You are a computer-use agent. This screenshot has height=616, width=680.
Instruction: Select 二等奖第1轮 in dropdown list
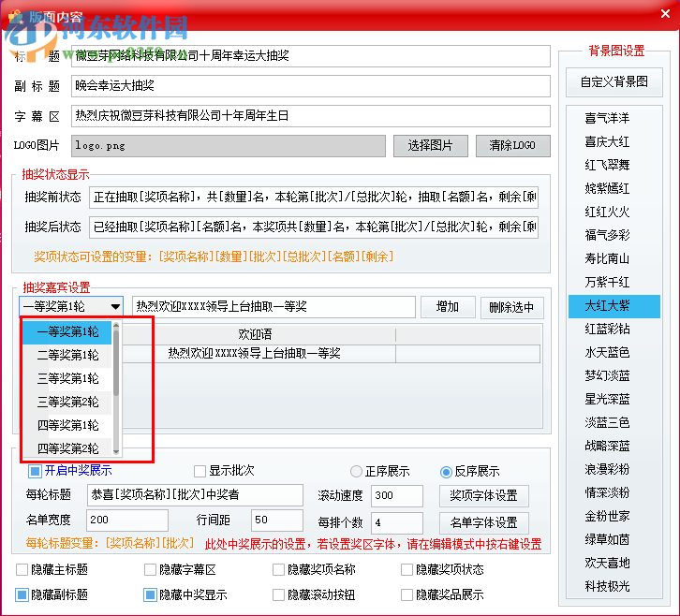[67, 356]
